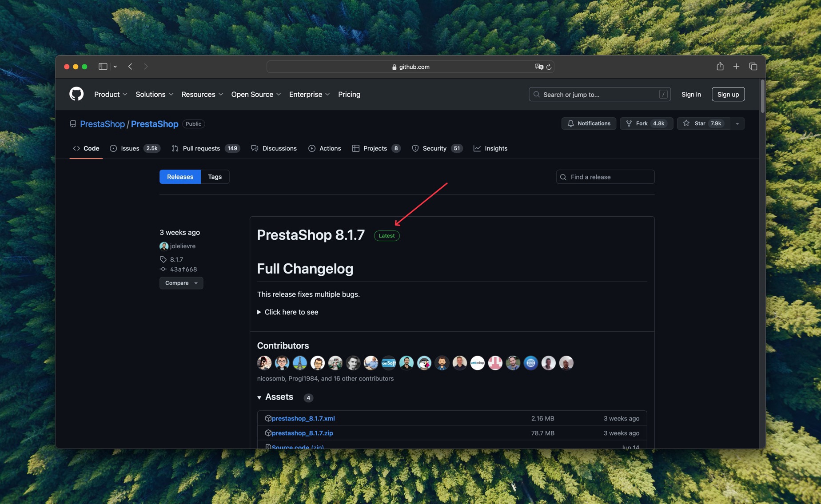Open the Open Source menu
821x504 pixels.
[x=256, y=94]
